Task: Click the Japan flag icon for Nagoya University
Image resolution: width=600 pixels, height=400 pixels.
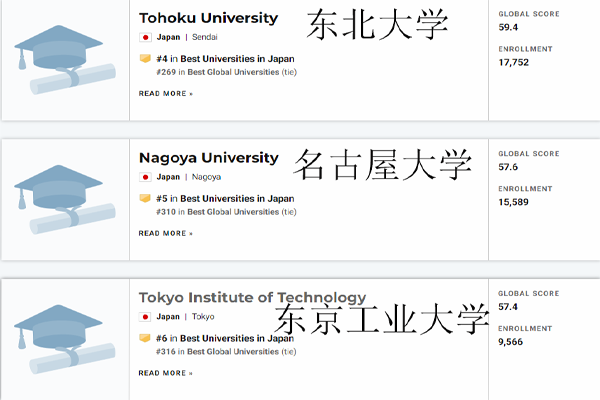Action: (x=145, y=177)
